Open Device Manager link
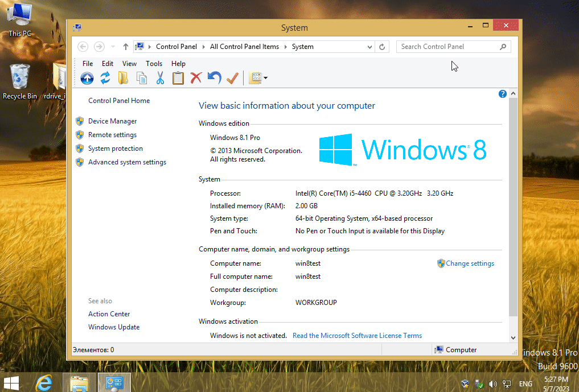The height and width of the screenshot is (392, 579). pos(112,121)
